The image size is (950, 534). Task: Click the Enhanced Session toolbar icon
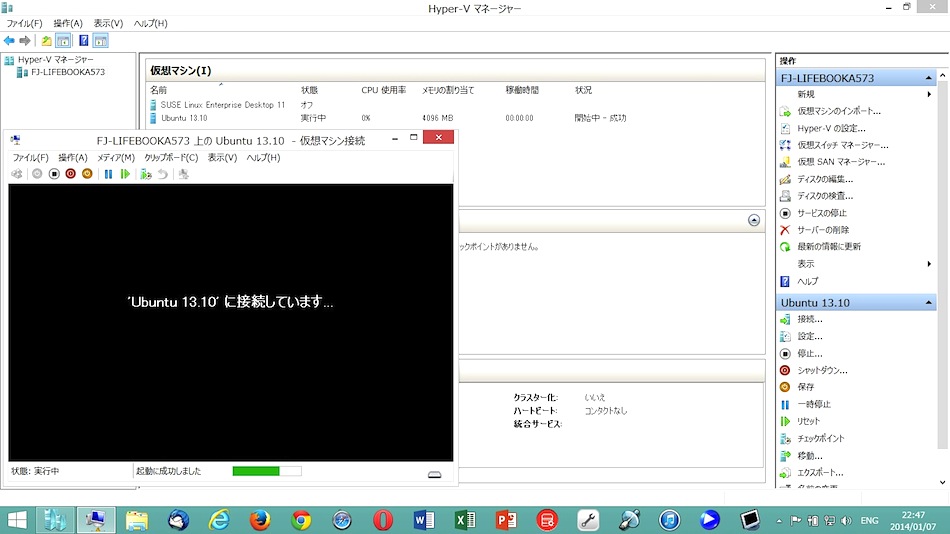(x=184, y=174)
